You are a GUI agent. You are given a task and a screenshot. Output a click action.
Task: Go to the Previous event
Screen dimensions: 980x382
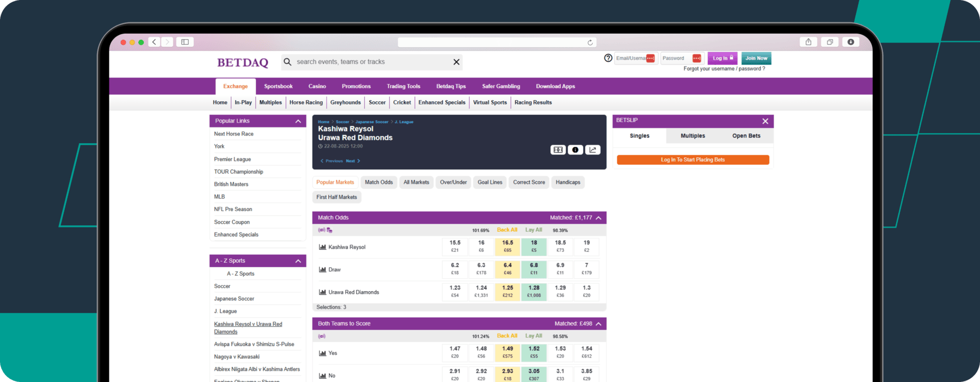tap(332, 161)
